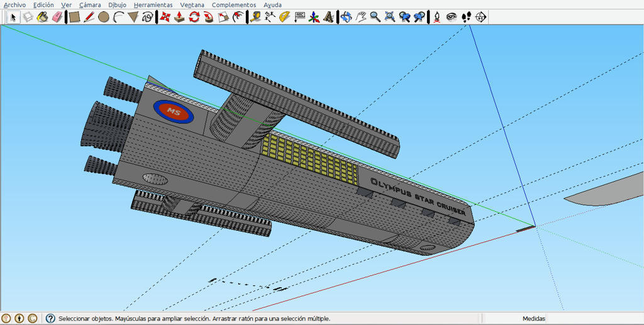
Task: Activate the Orbit camera tool
Action: coord(347,17)
